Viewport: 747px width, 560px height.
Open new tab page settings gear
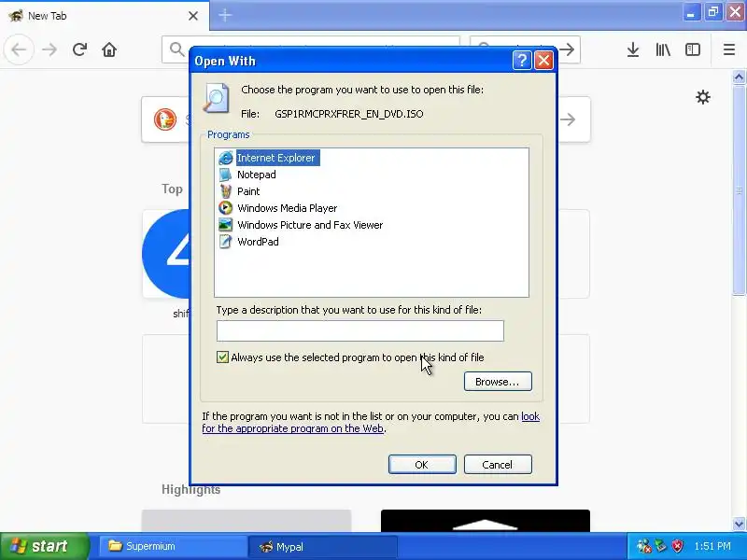tap(703, 97)
